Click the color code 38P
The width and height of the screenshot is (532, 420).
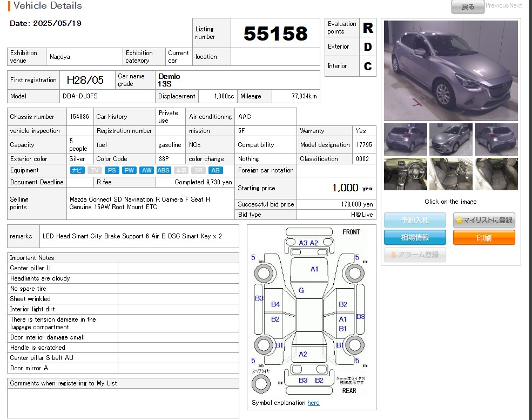pos(164,159)
